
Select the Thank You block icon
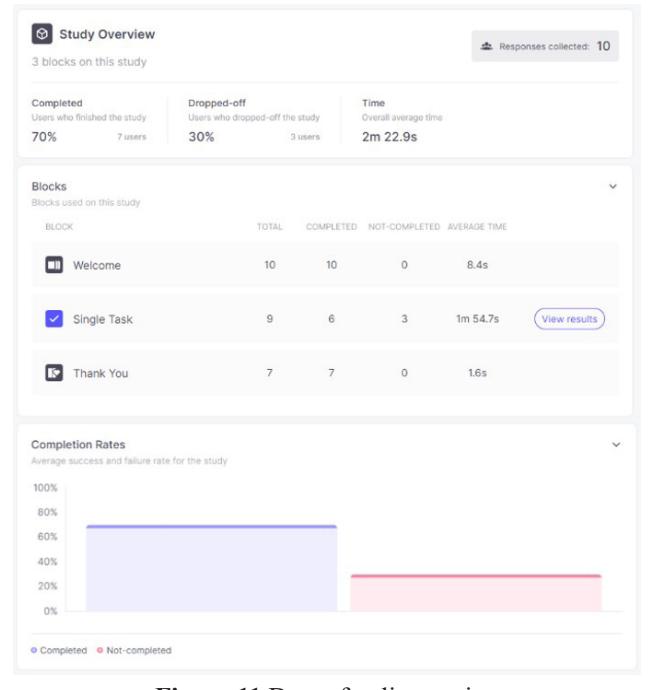pyautogui.click(x=54, y=373)
